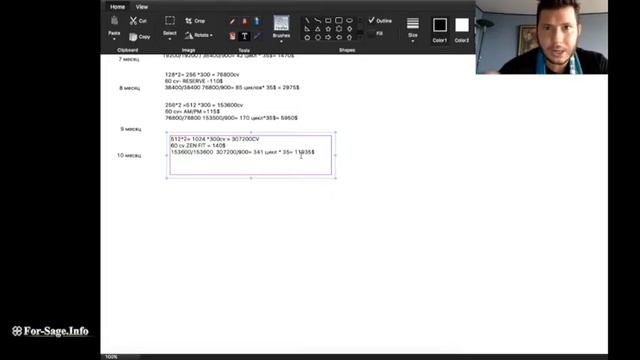Select the Curve shape
Screen dimensions: 640x360
coord(318,20)
